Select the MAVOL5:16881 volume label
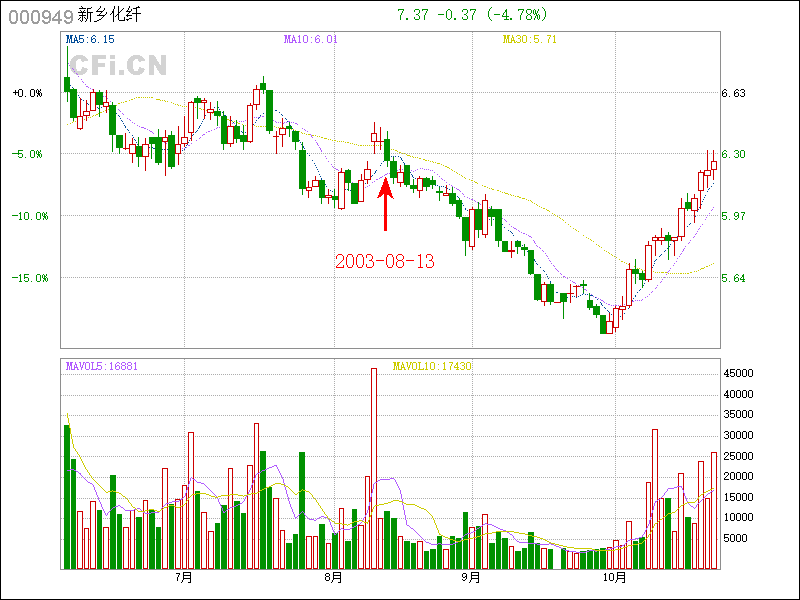 point(102,367)
